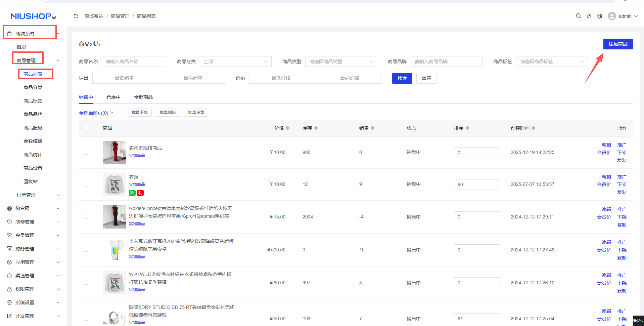This screenshot has width=644, height=326.
Task: Click the 添加商品 button
Action: [x=618, y=44]
